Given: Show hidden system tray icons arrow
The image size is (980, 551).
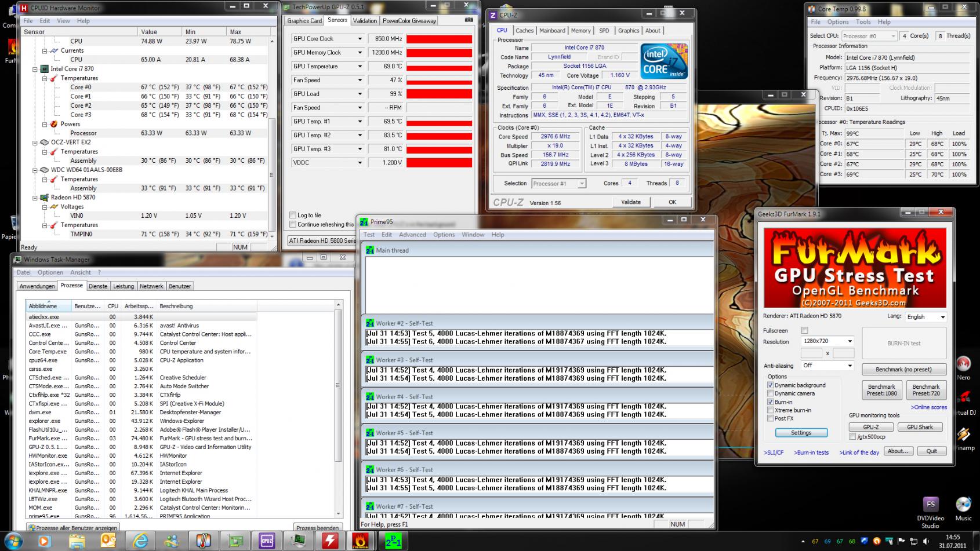Looking at the screenshot, I should (x=803, y=542).
